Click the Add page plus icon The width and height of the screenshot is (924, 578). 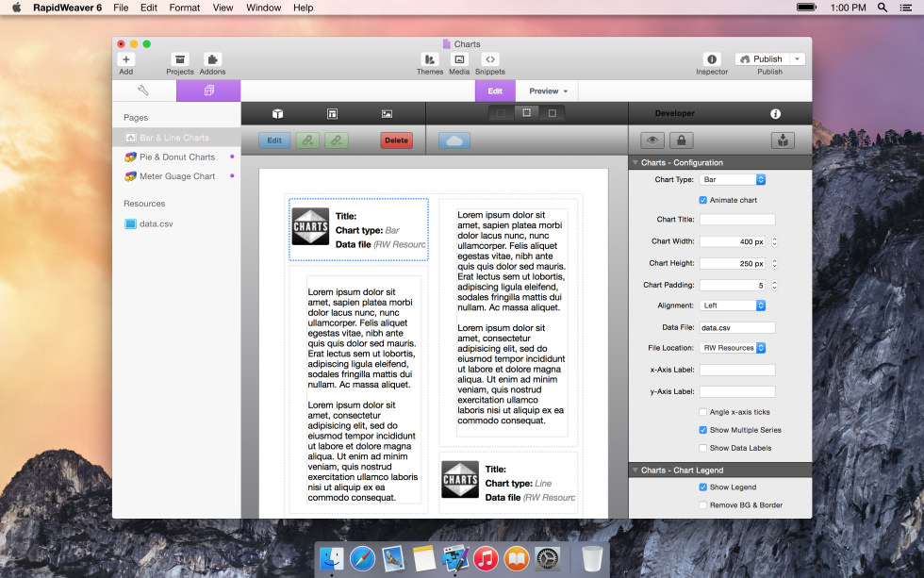coord(125,59)
